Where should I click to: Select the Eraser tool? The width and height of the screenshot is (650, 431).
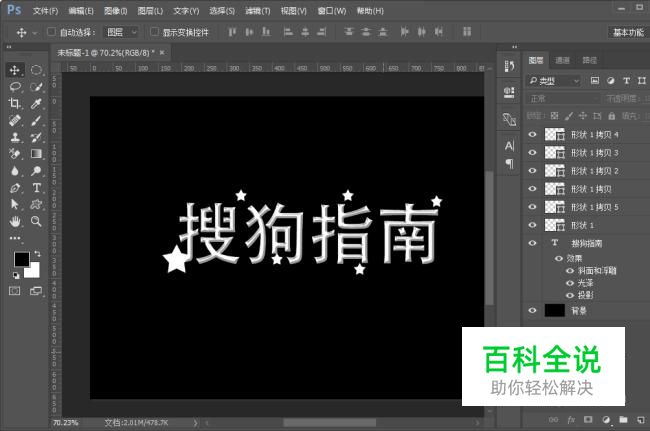(x=15, y=154)
